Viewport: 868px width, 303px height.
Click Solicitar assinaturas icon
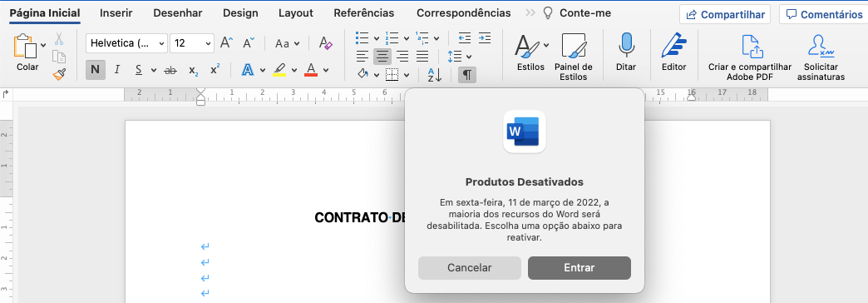821,57
